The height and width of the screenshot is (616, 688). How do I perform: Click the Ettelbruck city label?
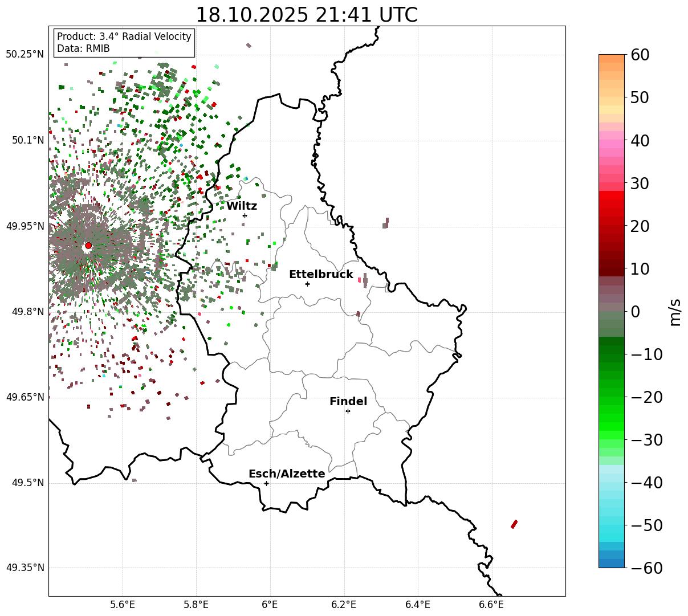[x=321, y=275]
